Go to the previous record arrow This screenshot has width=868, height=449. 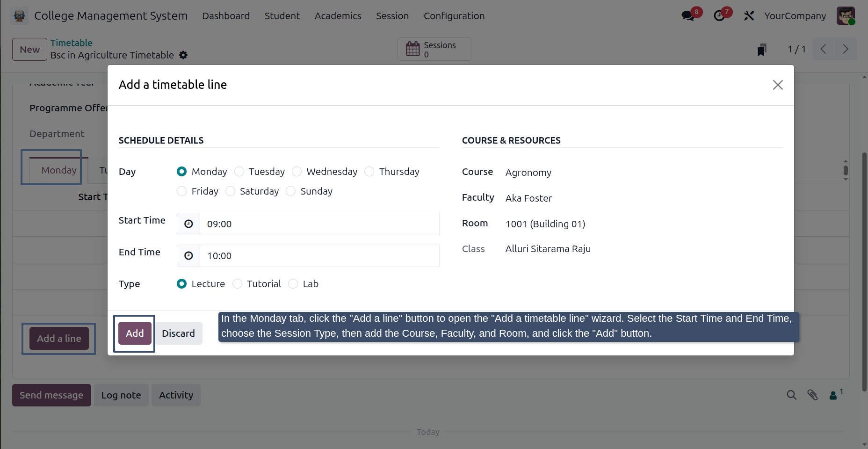824,49
